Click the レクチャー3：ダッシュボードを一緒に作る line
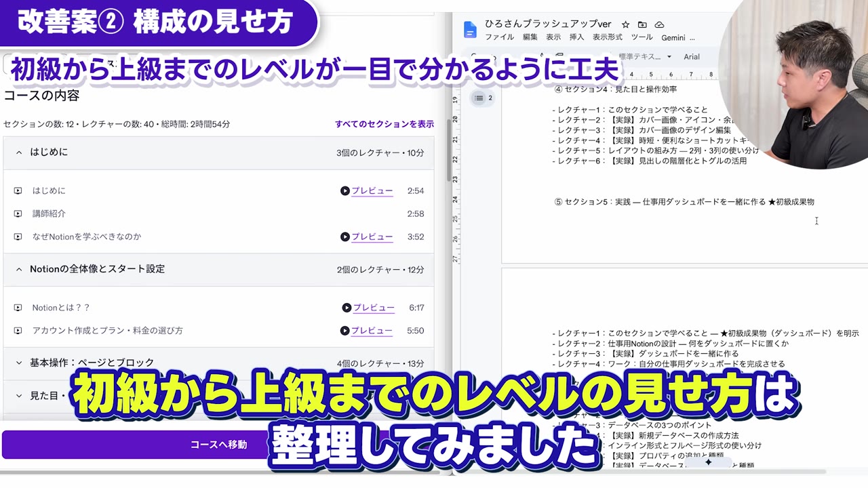This screenshot has height=488, width=868. pos(646,354)
